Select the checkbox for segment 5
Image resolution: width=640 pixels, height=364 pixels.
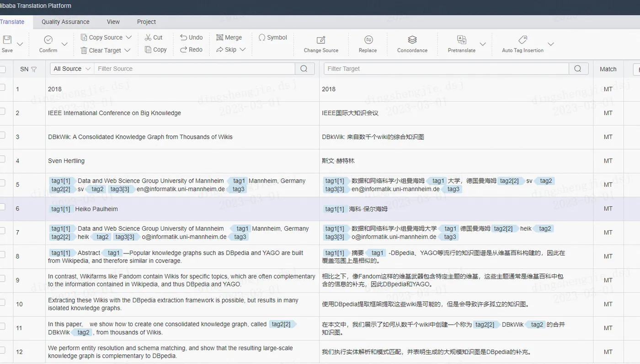point(3,183)
